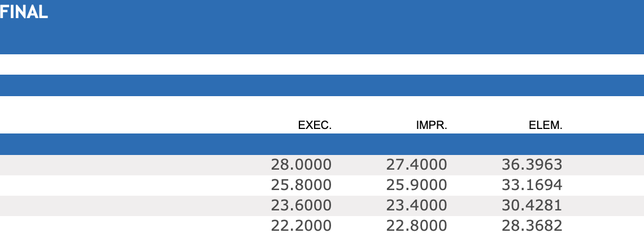The image size is (644, 250).
Task: Highlight the 22.2000 execution cell
Action: click(x=301, y=226)
